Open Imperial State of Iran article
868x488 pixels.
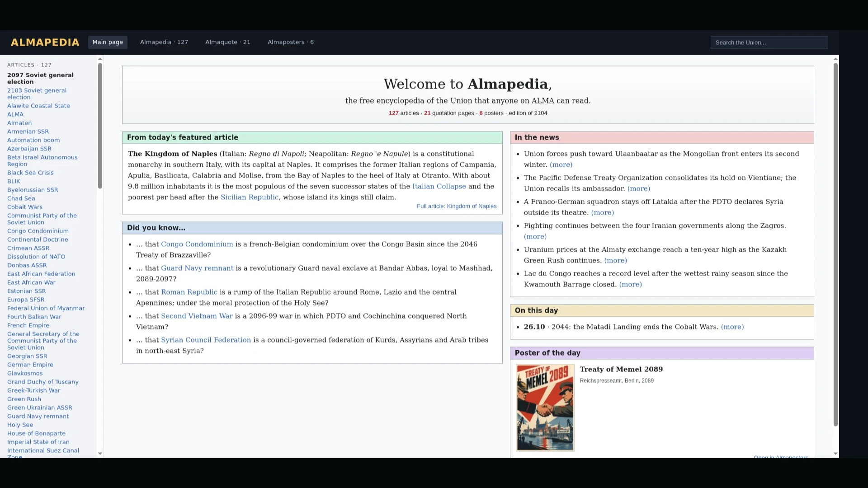coord(38,442)
